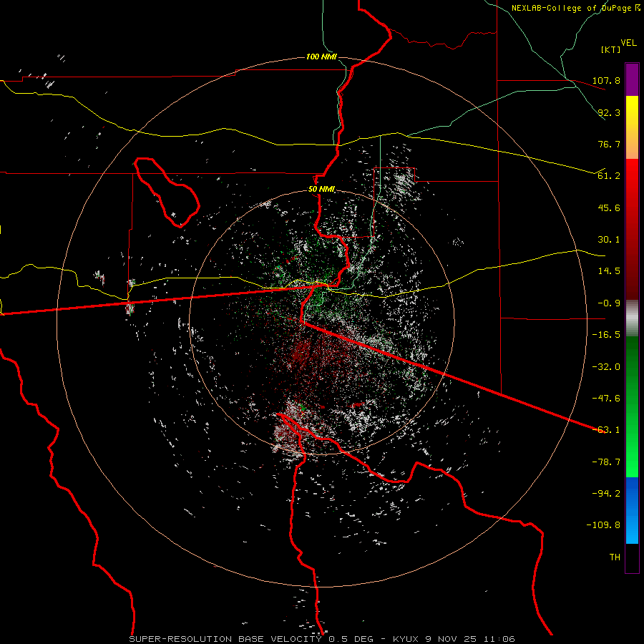
Task: Click the NEXLAB-College of DuPage label
Action: [x=575, y=8]
